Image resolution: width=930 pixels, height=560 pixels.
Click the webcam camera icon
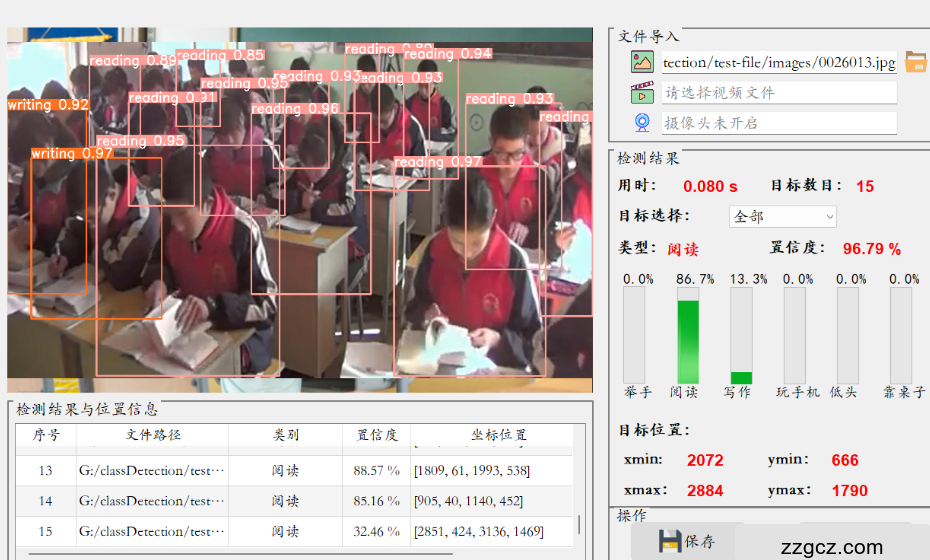coord(642,123)
